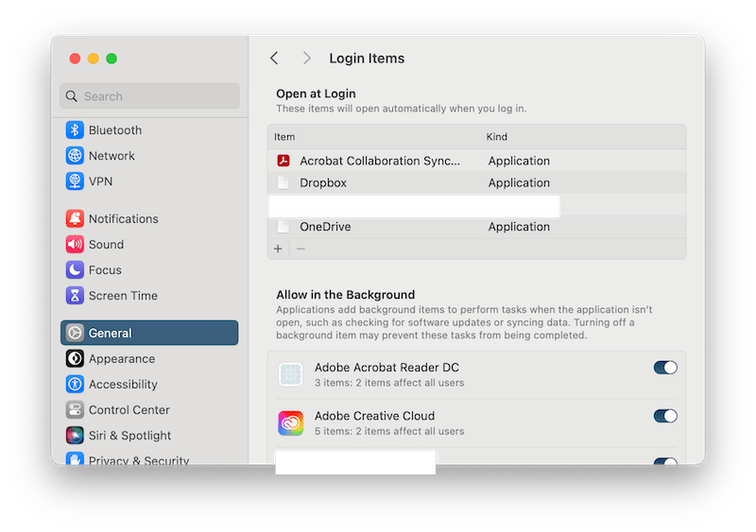Select VPN in the sidebar
756x532 pixels.
click(149, 181)
